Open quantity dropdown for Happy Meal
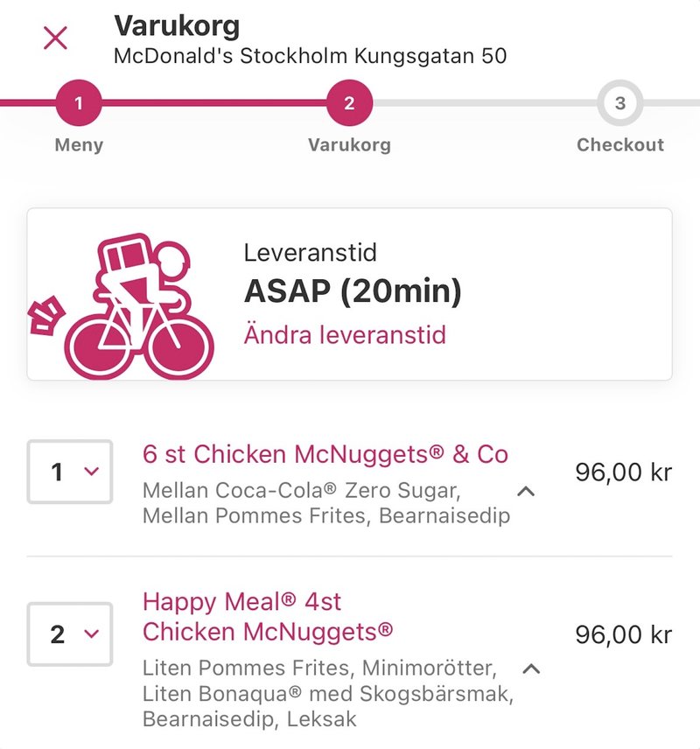 [70, 633]
